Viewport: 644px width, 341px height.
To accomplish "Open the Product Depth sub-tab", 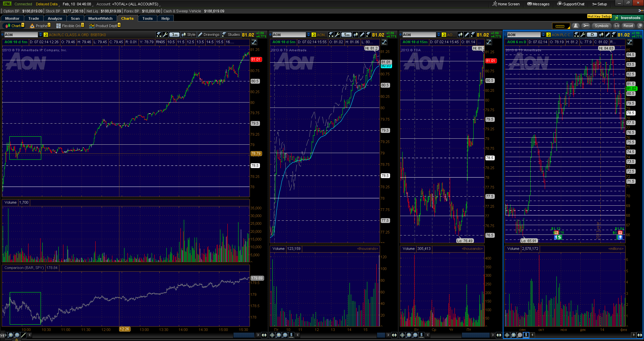I will click(105, 26).
